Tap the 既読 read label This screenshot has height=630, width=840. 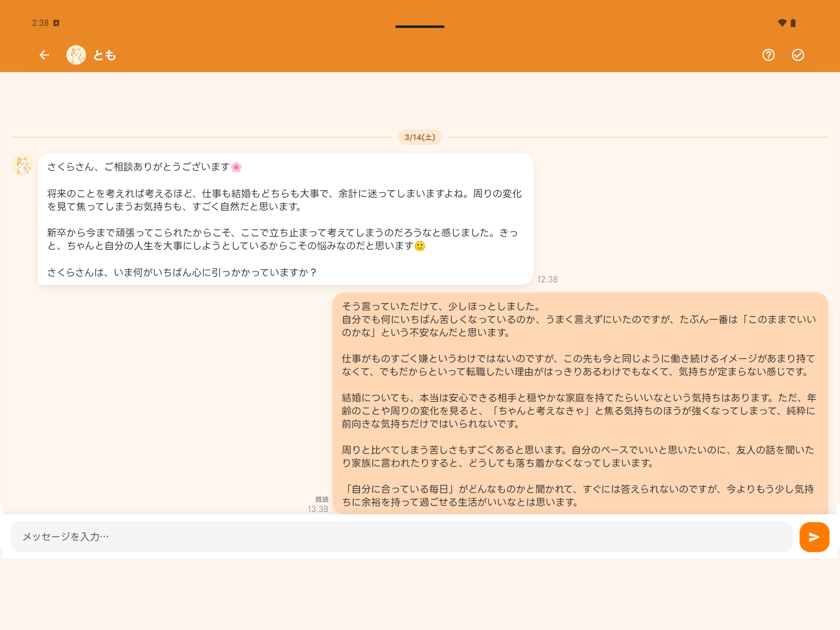click(x=322, y=499)
